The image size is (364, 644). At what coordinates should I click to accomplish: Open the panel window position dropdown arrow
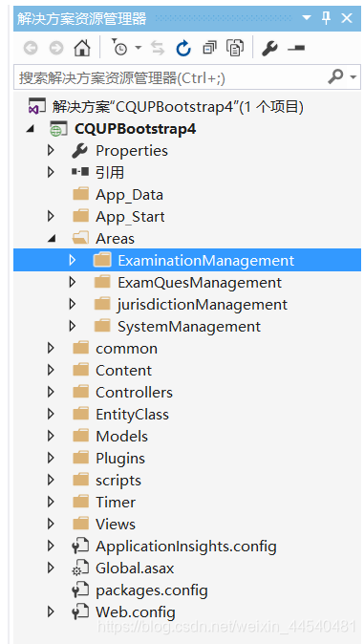point(307,18)
